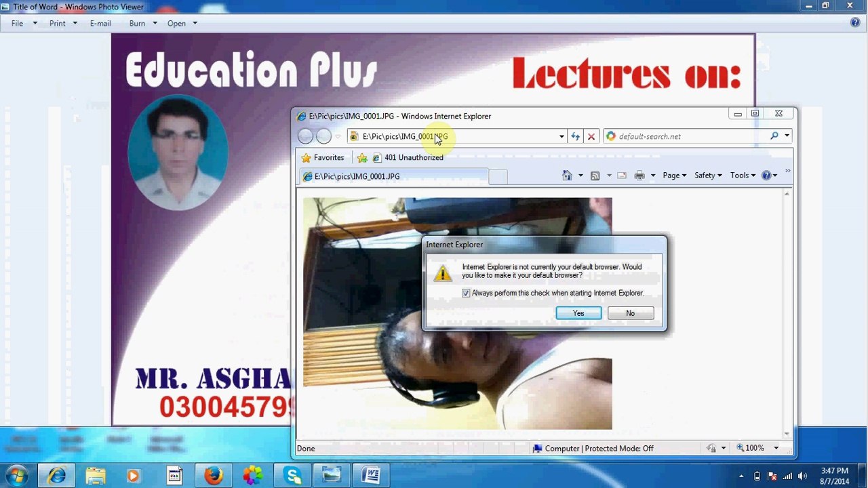
Task: Click E-mail in Photo Viewer toolbar
Action: pos(100,23)
